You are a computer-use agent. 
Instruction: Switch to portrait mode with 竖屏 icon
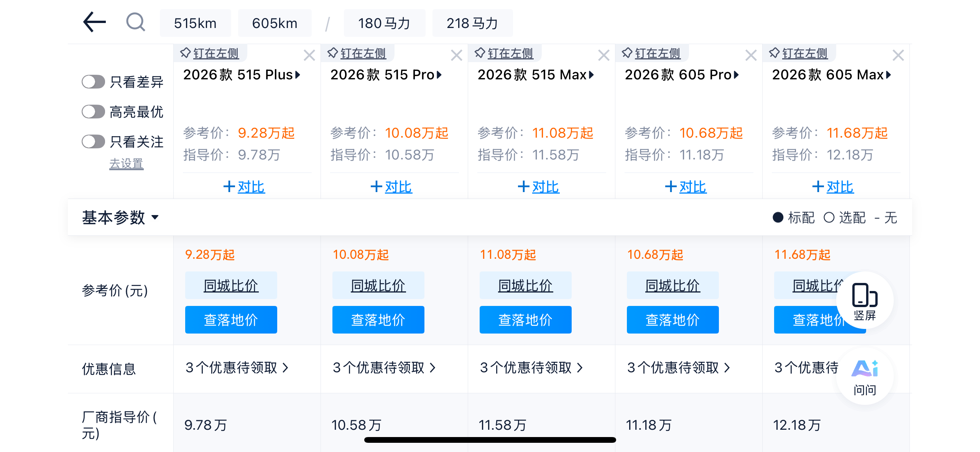(x=865, y=301)
